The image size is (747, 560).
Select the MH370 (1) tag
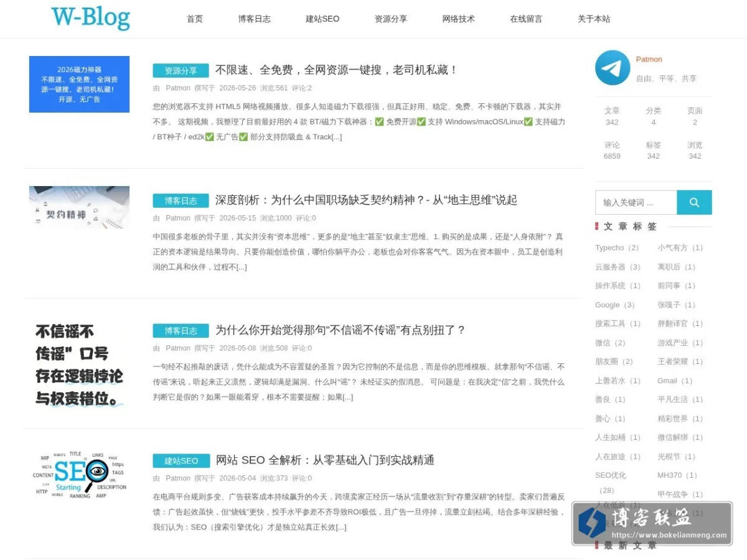677,475
